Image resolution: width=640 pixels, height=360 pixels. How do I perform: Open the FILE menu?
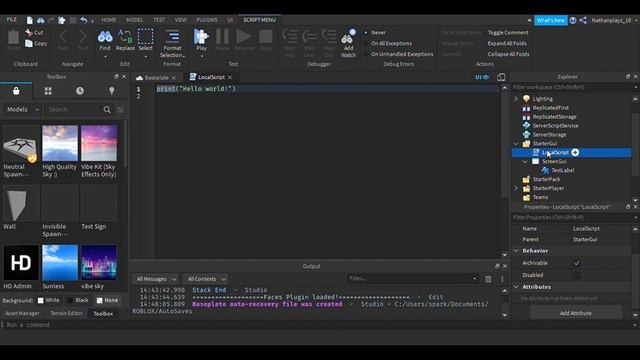(x=11, y=20)
